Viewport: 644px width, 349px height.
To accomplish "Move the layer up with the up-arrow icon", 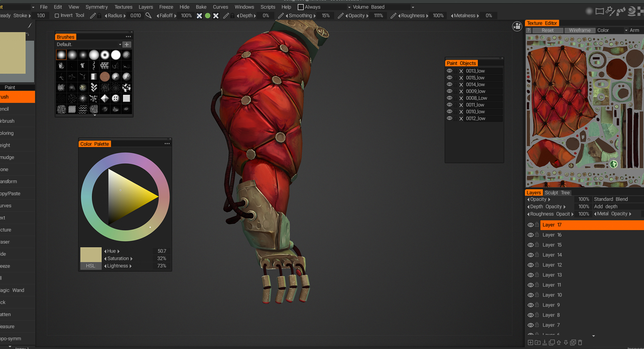I will [x=559, y=343].
